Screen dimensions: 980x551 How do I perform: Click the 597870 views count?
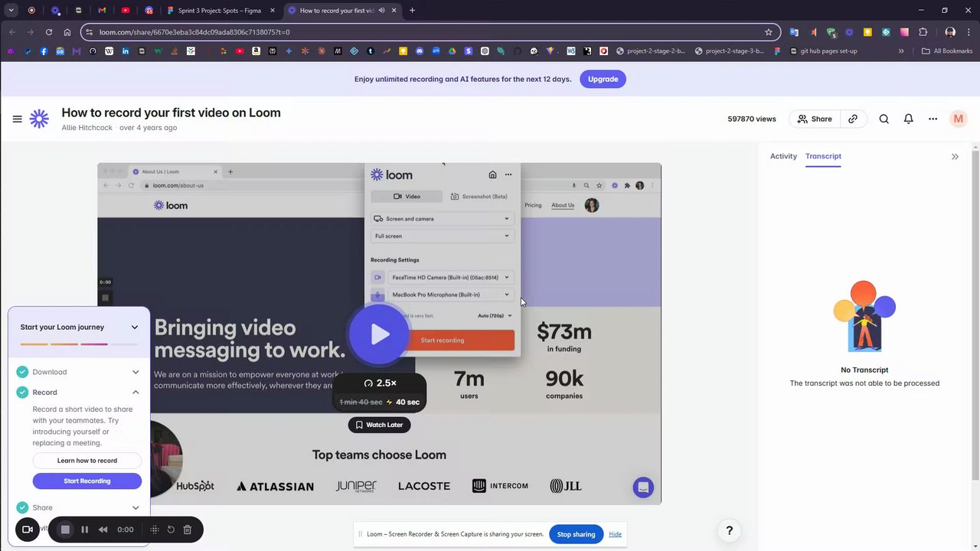click(752, 119)
